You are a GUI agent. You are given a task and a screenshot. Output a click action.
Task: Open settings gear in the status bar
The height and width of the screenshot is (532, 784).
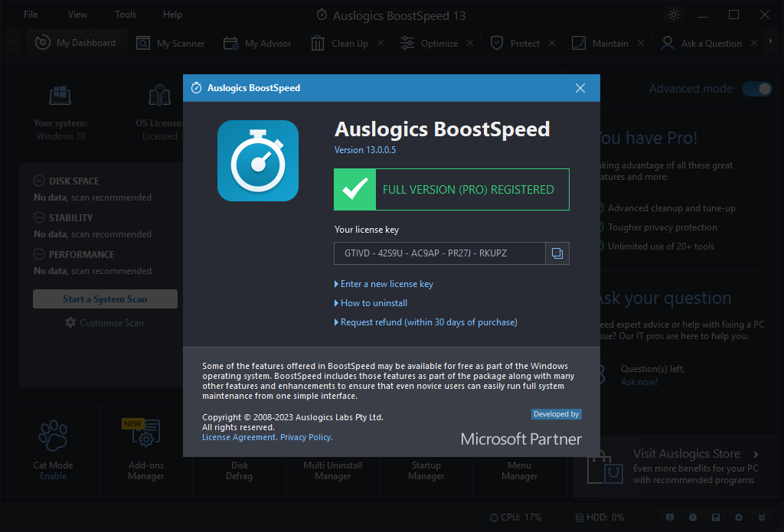point(739,517)
